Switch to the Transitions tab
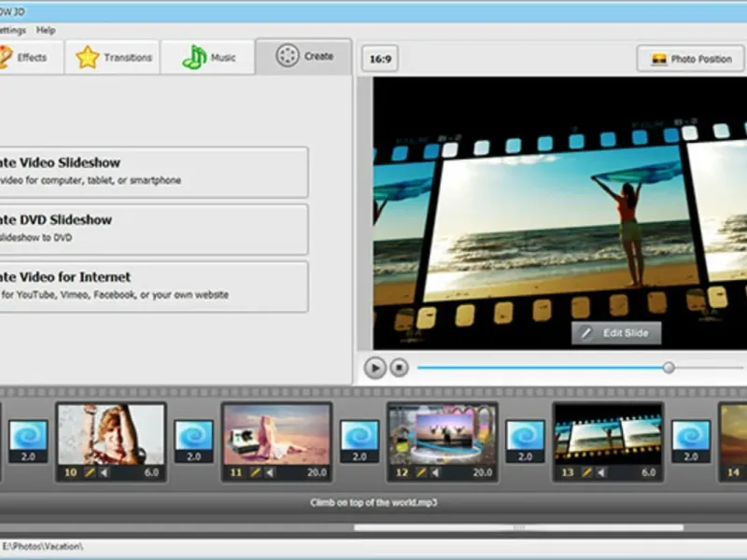The image size is (747, 560). coord(112,57)
